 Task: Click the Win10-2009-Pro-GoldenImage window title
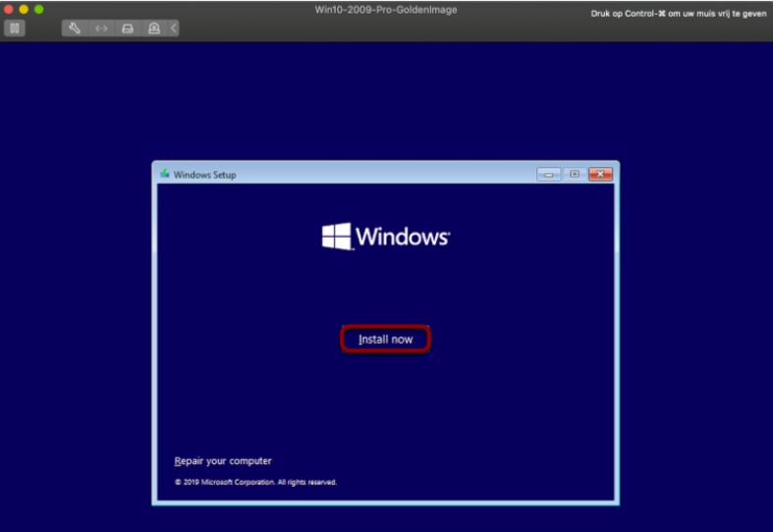pos(386,10)
